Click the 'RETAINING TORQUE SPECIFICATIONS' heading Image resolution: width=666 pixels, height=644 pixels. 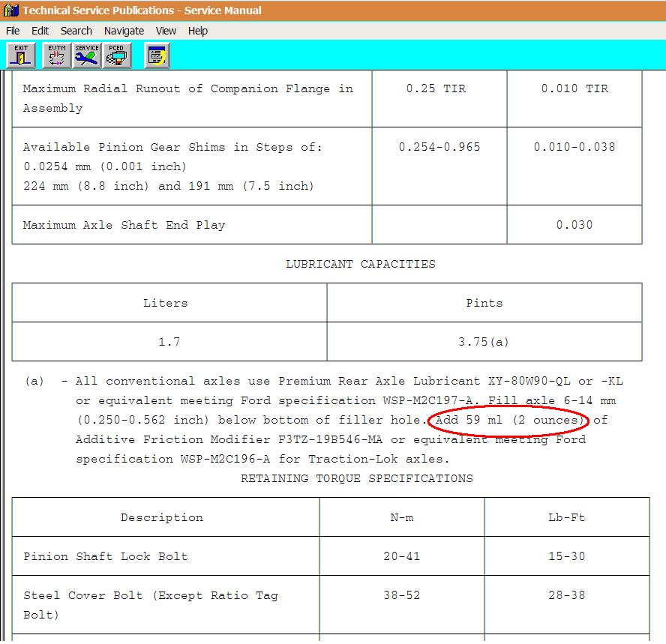tap(357, 478)
